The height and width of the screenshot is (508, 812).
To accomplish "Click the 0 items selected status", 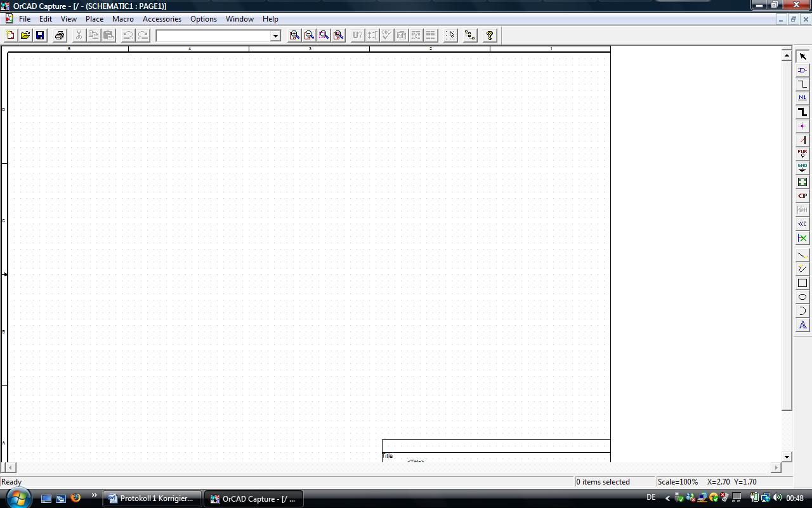I will [603, 482].
